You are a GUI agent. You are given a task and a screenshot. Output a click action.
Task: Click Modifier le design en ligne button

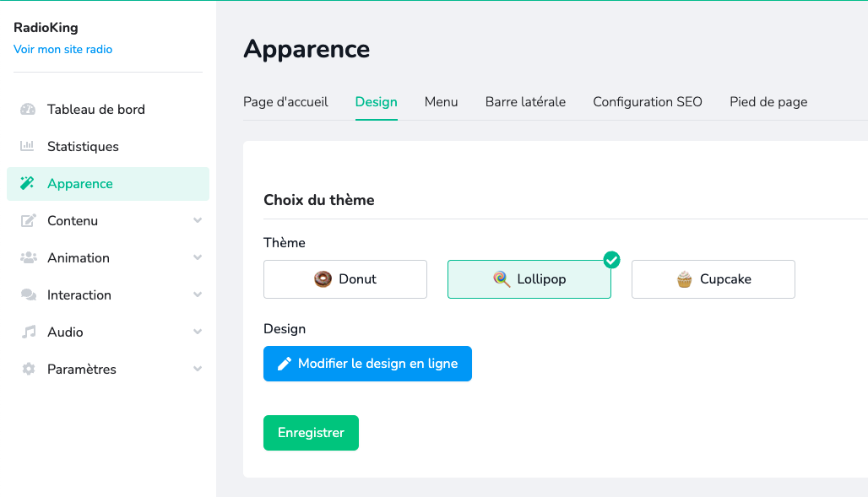pos(367,364)
